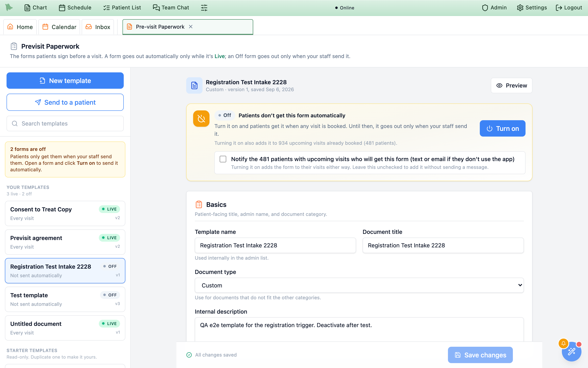588x368 pixels.
Task: Click Send to a patient
Action: pos(65,102)
